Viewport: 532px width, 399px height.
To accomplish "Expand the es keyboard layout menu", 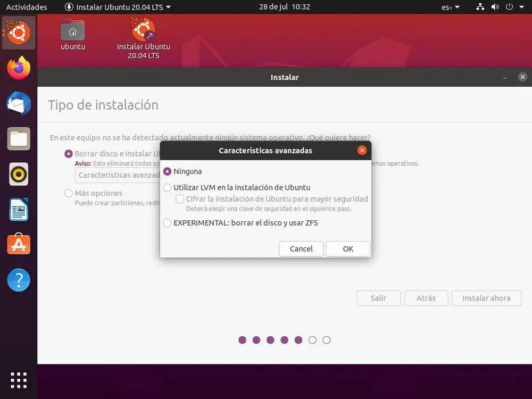I will (x=451, y=7).
